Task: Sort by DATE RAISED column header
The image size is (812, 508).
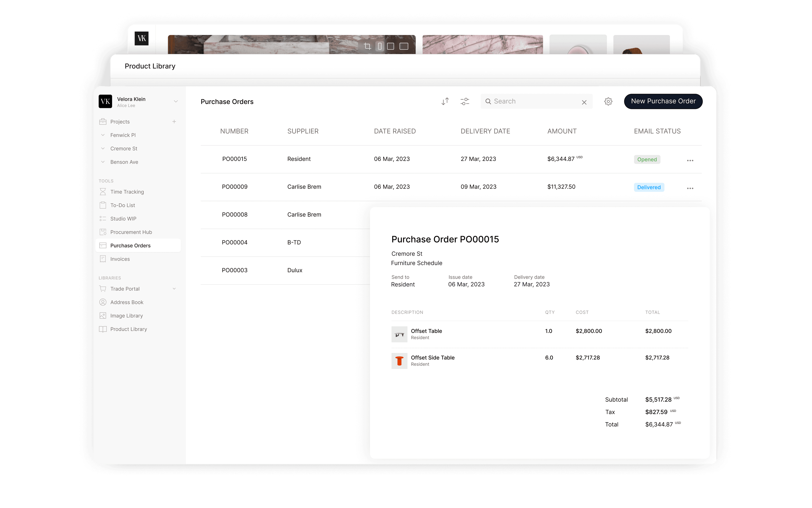Action: (395, 131)
